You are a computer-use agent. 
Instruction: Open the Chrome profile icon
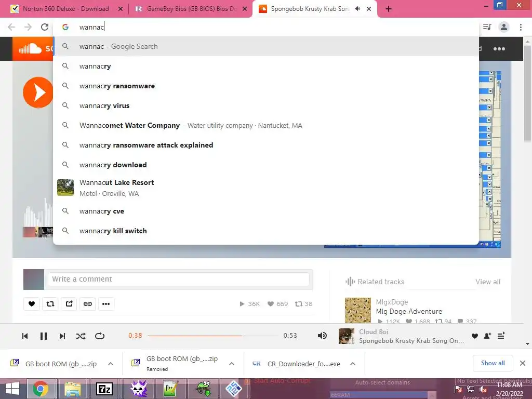504,27
